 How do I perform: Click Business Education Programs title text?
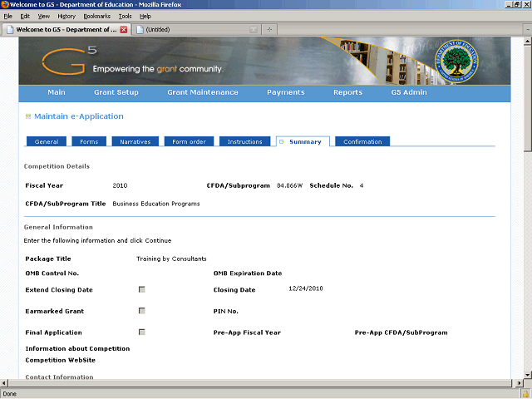click(x=156, y=204)
